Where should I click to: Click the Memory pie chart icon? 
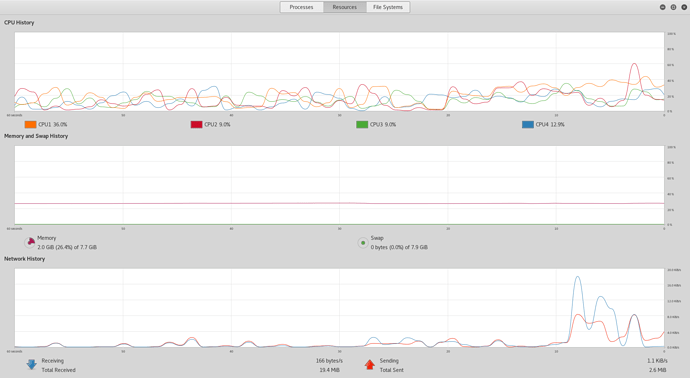[x=30, y=242]
